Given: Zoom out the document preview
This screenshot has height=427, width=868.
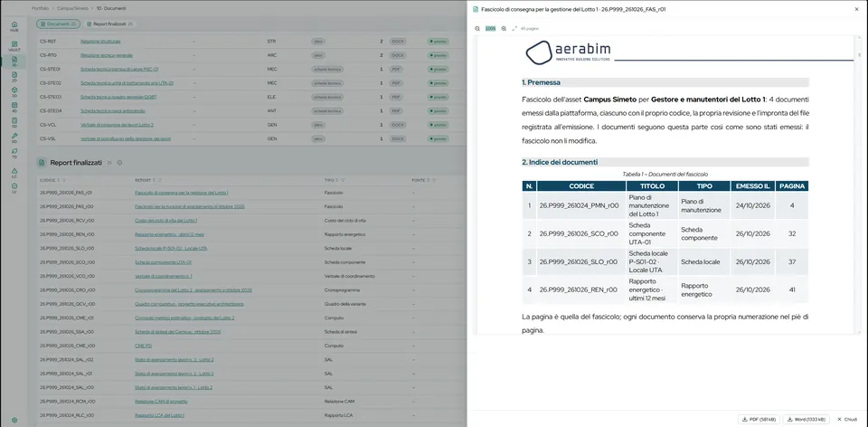Looking at the screenshot, I should [x=477, y=28].
